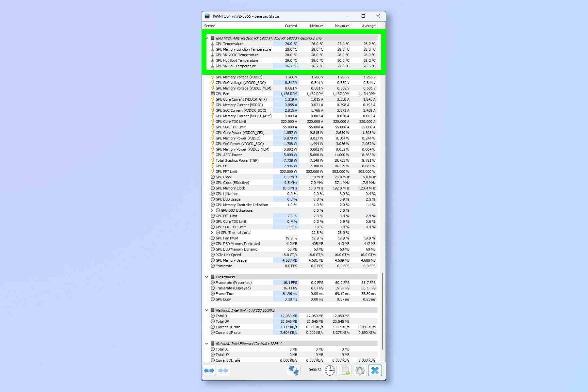588x392 pixels.
Task: Click the Frame Time row icon
Action: pyautogui.click(x=213, y=294)
